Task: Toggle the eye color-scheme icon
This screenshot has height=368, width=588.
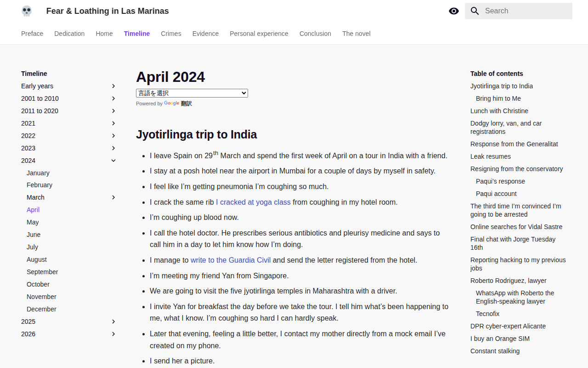Action: tap(454, 11)
